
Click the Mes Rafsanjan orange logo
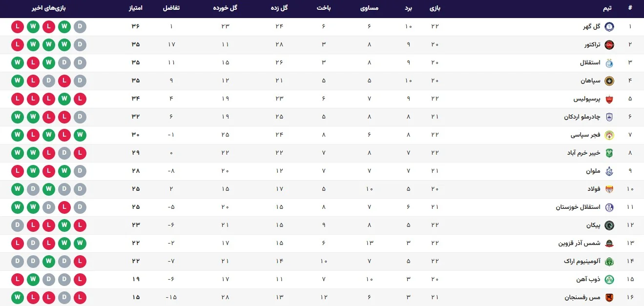pos(609,298)
